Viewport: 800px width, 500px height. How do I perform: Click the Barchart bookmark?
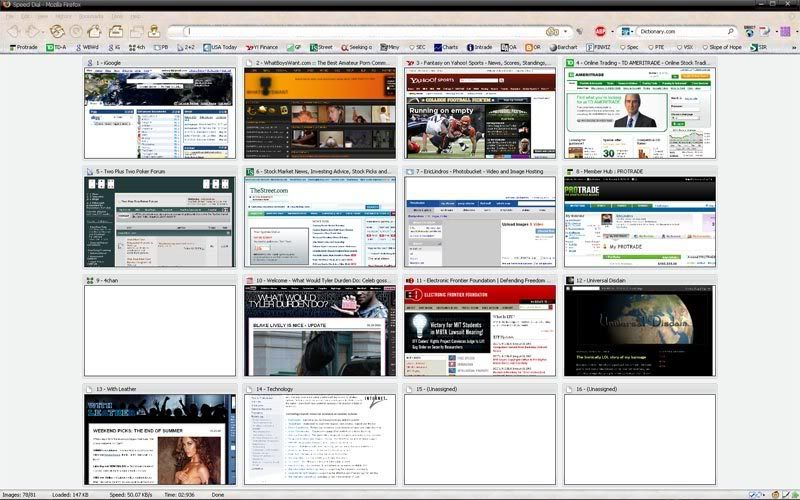(x=561, y=47)
